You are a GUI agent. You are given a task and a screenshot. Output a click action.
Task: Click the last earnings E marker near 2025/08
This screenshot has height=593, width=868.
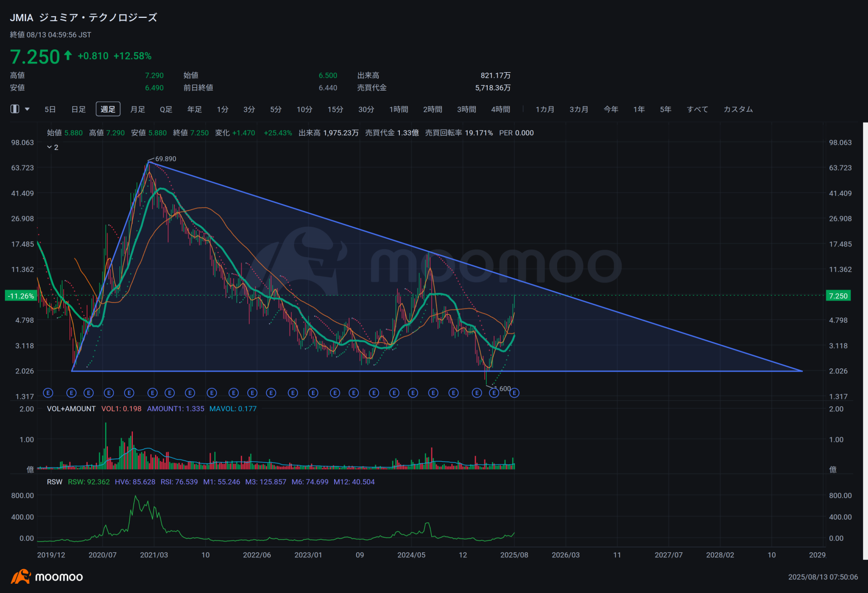pyautogui.click(x=514, y=393)
